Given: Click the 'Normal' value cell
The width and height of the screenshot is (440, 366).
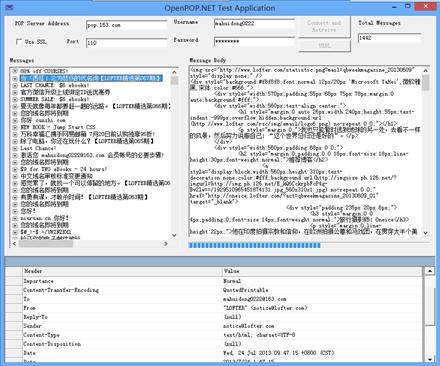Looking at the screenshot, I should (x=322, y=281).
